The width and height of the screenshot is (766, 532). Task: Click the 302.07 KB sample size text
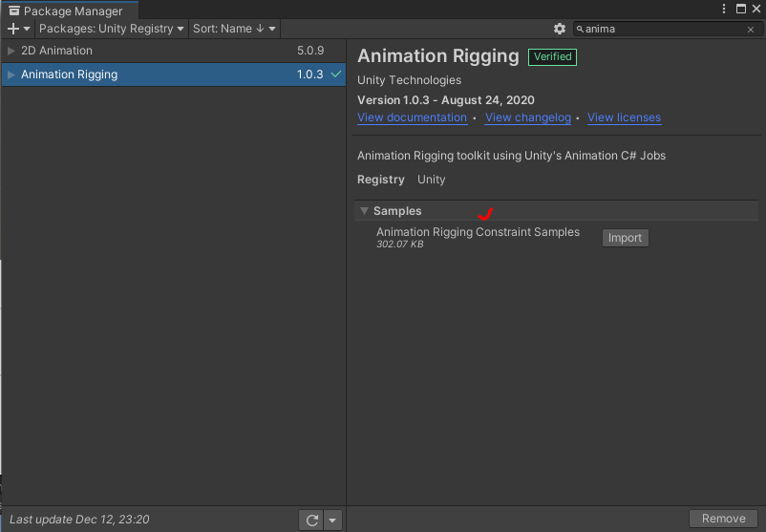[x=399, y=245]
